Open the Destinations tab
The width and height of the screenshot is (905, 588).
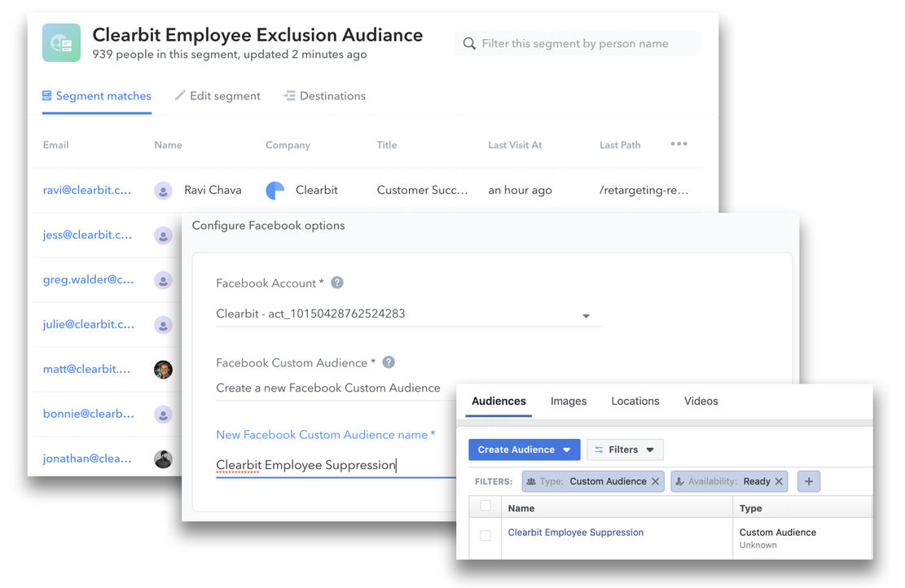325,96
